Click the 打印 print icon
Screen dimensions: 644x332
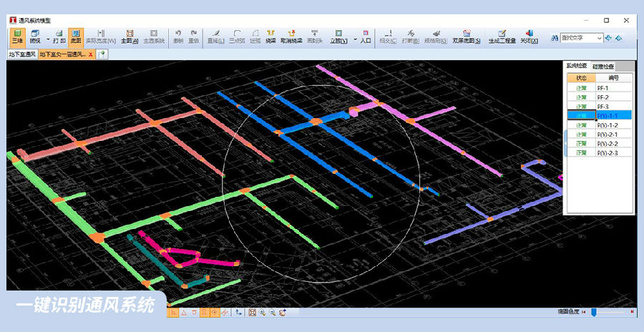[59, 36]
